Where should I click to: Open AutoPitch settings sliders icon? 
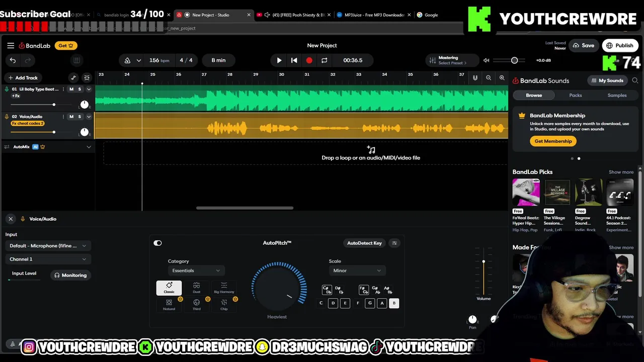394,243
